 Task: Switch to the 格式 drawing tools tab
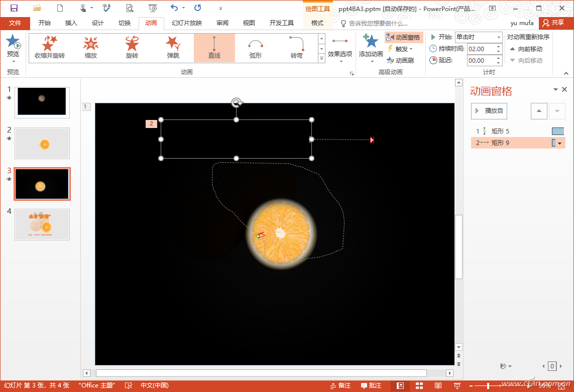click(317, 23)
